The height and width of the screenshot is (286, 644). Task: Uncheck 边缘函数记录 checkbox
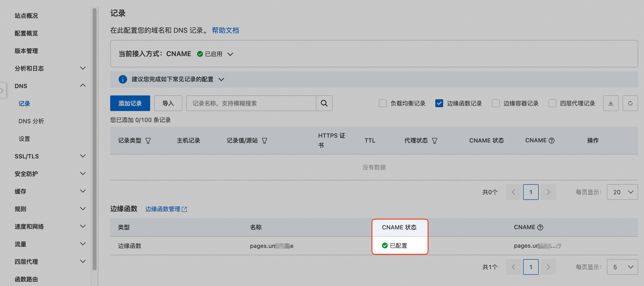coord(439,103)
